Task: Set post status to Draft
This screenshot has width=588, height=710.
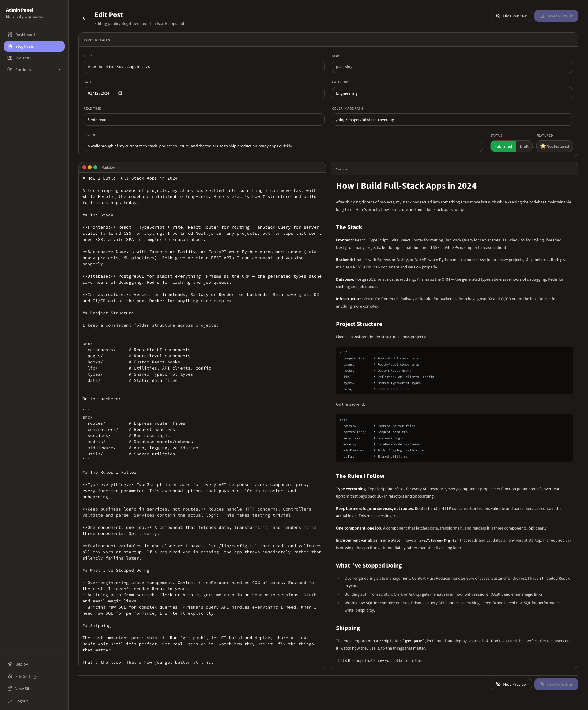Action: click(524, 146)
